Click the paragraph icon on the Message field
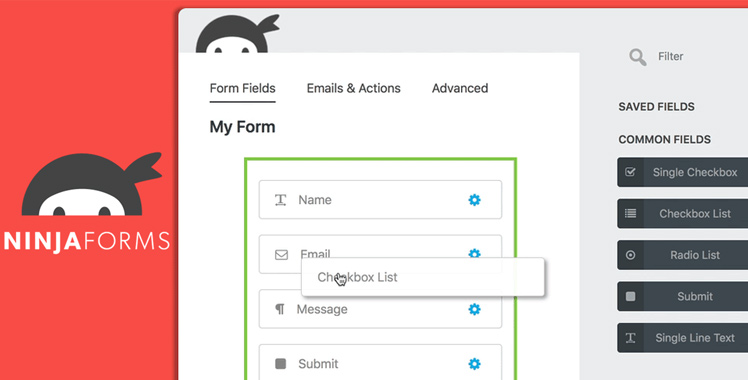Image resolution: width=748 pixels, height=380 pixels. (280, 309)
